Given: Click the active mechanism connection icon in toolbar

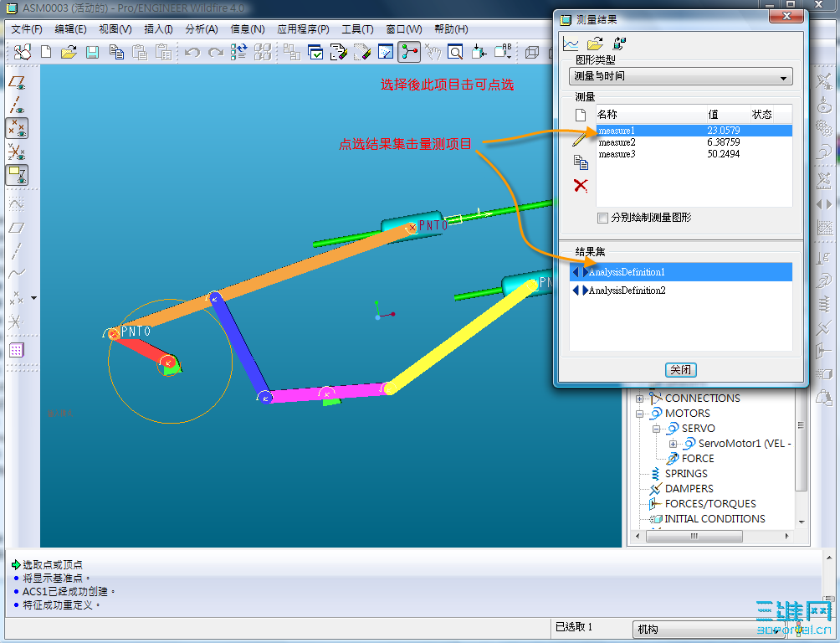Looking at the screenshot, I should 409,52.
